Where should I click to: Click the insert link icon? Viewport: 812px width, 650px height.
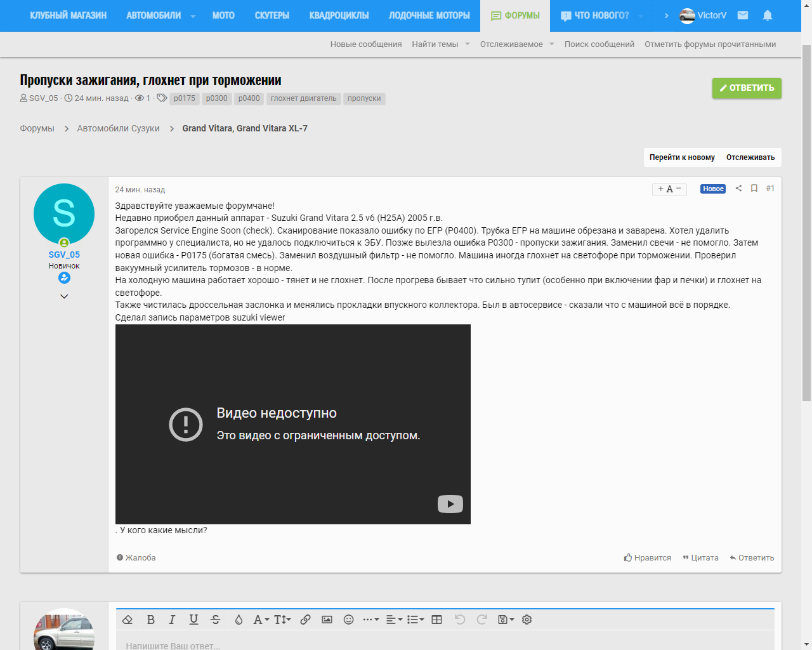(305, 620)
